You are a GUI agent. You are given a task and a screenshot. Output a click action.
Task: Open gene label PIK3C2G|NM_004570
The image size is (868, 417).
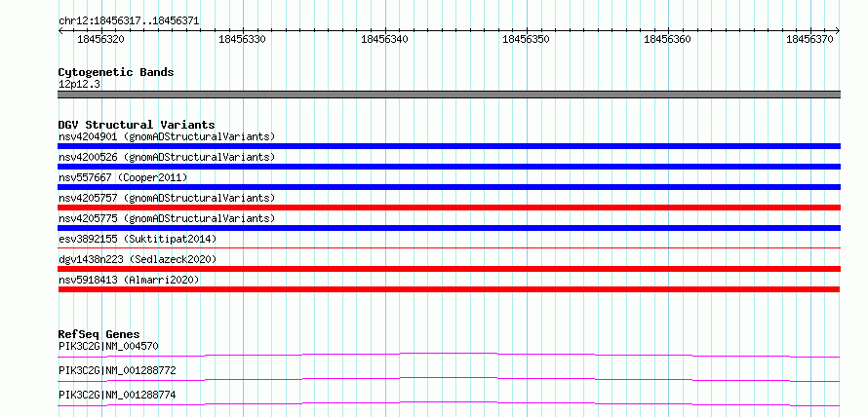108,346
